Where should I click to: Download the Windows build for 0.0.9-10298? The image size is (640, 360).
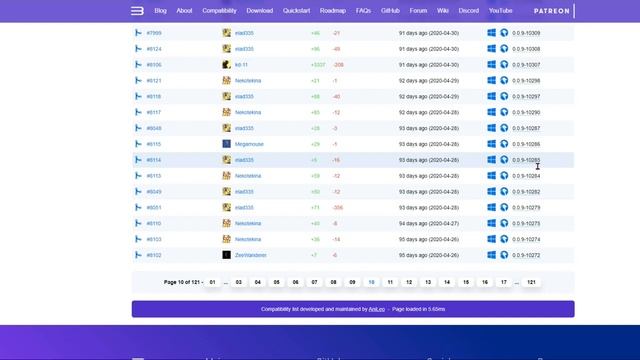click(x=491, y=80)
